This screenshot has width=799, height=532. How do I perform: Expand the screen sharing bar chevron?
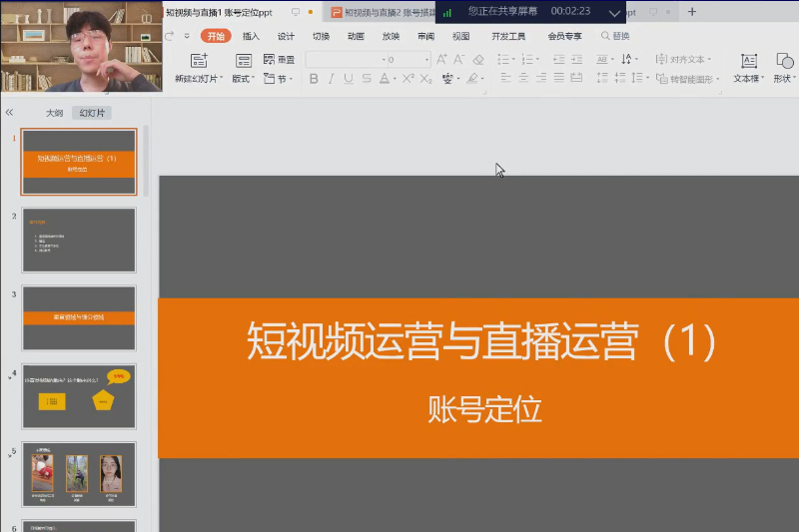[x=614, y=13]
